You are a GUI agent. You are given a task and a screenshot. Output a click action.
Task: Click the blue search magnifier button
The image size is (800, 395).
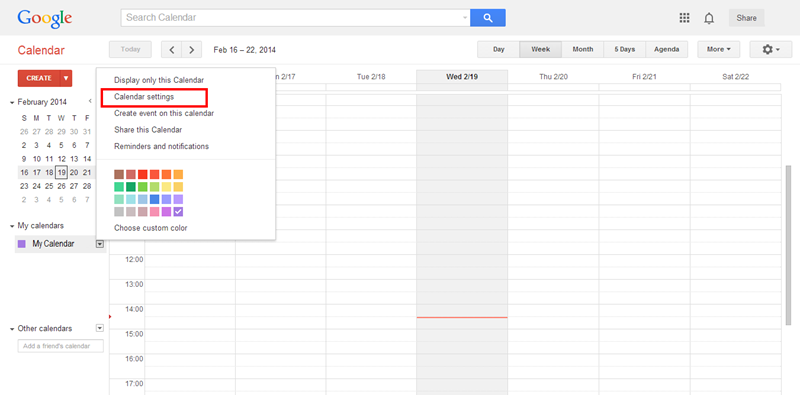click(488, 18)
